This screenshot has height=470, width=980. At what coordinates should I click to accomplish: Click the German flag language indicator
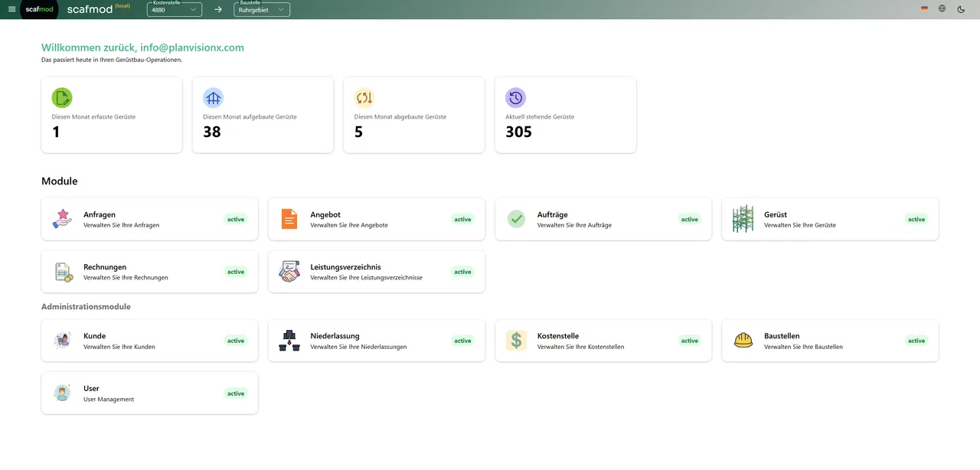923,8
